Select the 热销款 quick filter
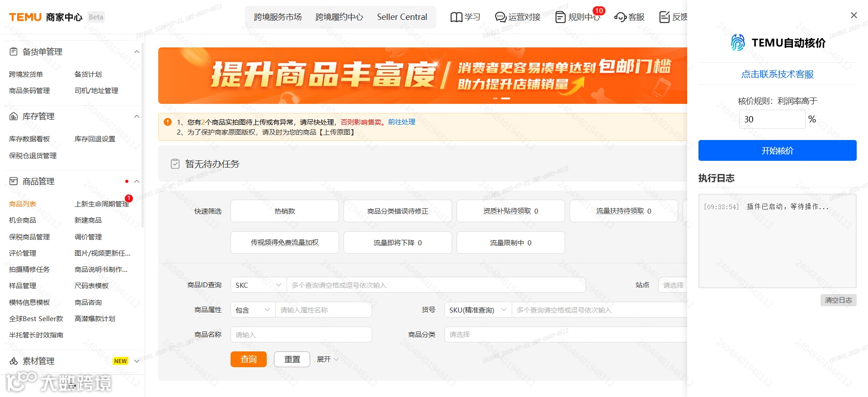This screenshot has width=868, height=397. coord(285,211)
